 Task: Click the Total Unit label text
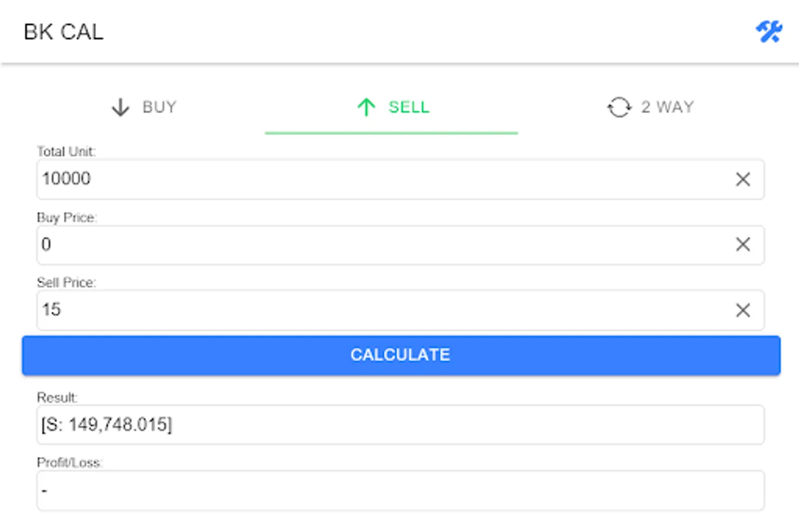[66, 151]
